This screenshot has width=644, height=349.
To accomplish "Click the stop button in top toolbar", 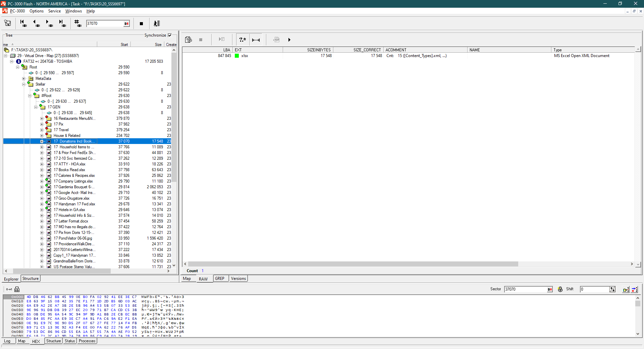I will (141, 23).
